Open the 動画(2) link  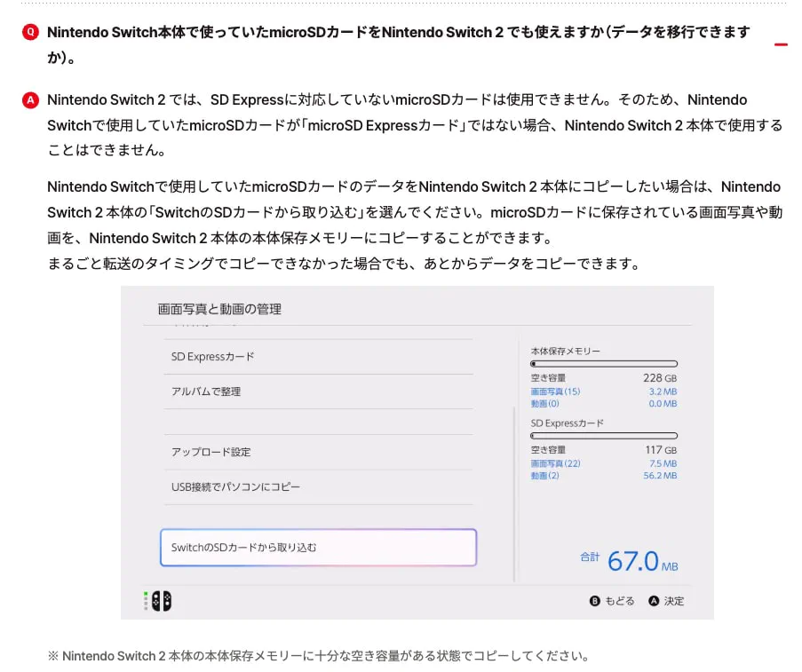coord(545,475)
